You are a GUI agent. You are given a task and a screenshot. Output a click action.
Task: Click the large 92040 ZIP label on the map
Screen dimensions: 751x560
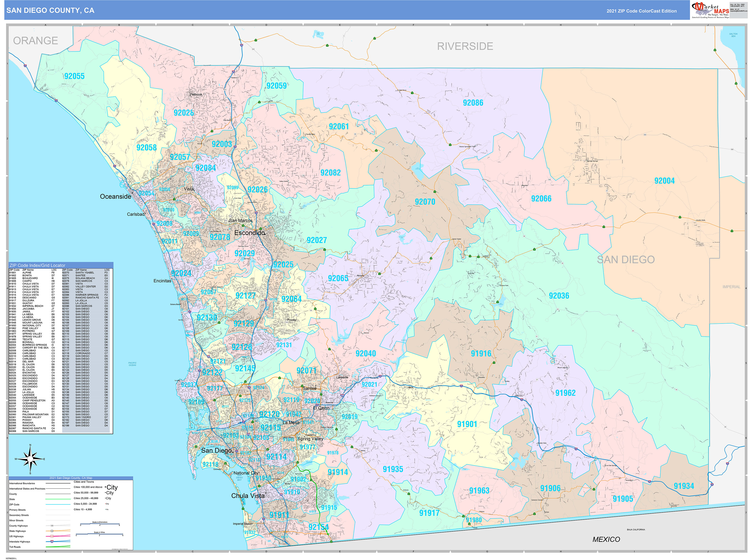pos(366,354)
